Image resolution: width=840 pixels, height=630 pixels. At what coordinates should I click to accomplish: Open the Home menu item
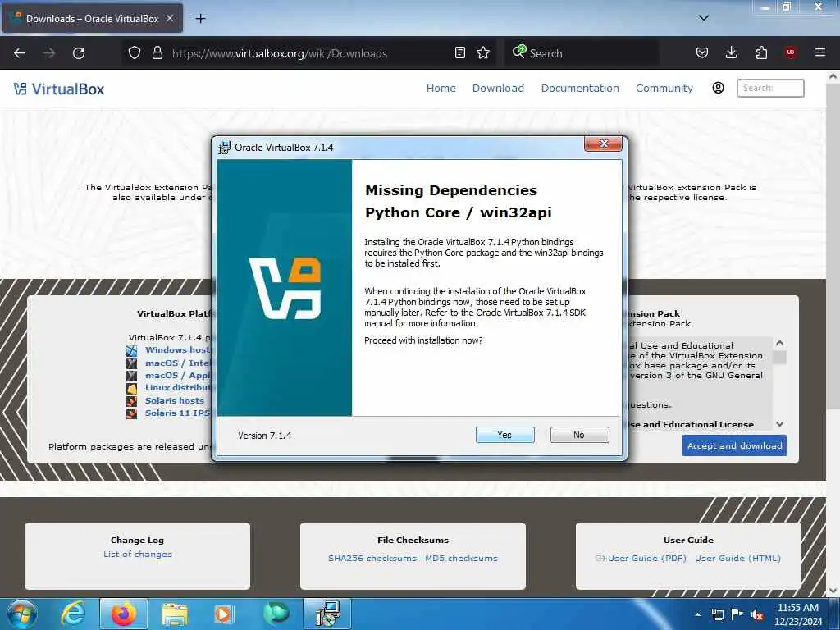441,89
